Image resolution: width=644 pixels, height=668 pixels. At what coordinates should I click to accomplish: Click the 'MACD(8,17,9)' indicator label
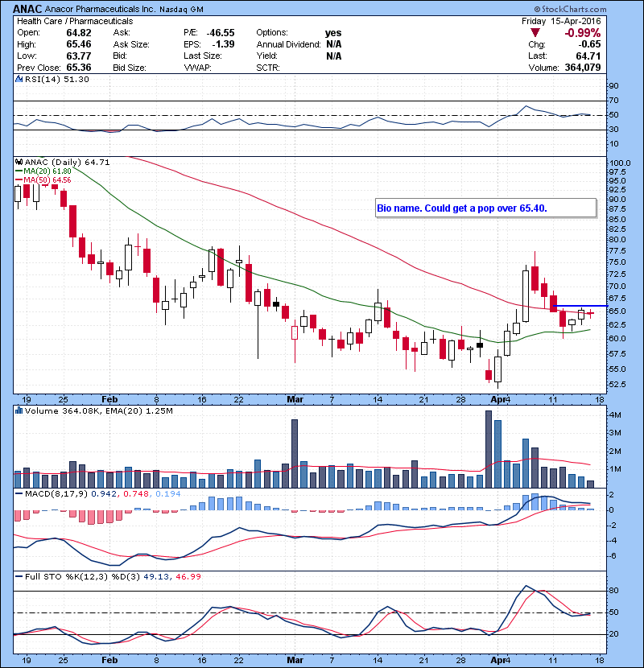point(56,494)
